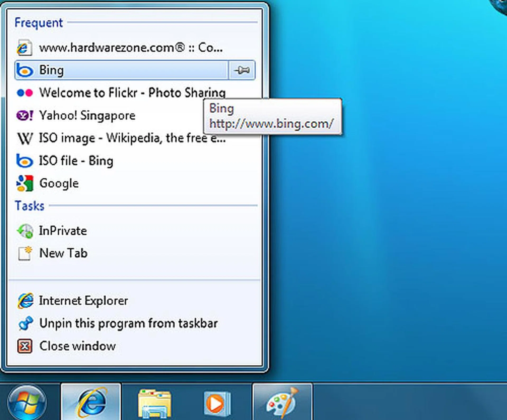Open the www.hardwarezone.com entry
Screen dimensions: 507x420
[x=131, y=48]
